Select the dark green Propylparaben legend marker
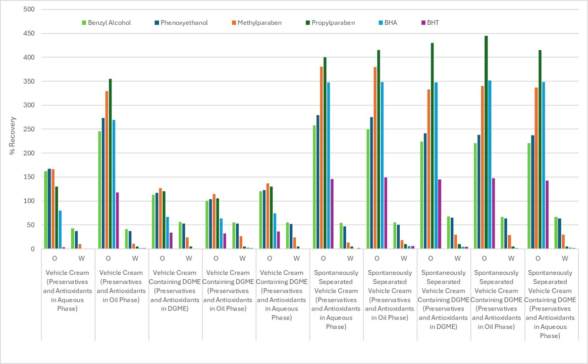 [x=308, y=23]
